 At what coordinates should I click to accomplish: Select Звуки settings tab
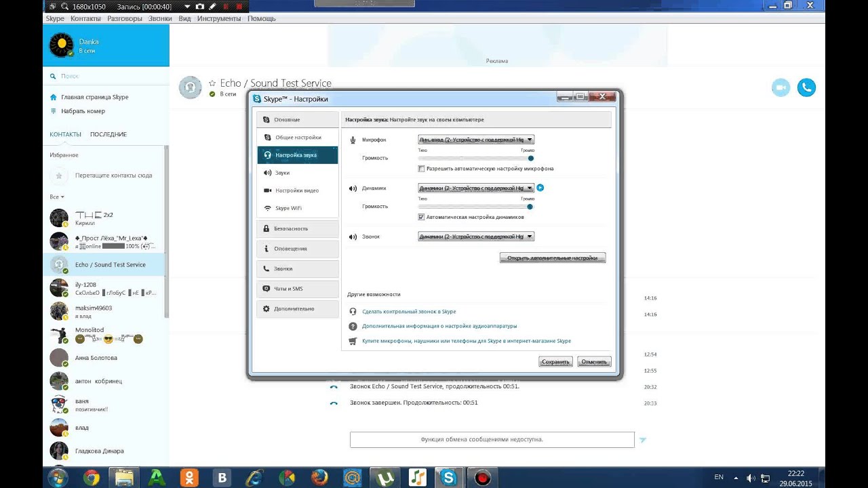(x=297, y=173)
